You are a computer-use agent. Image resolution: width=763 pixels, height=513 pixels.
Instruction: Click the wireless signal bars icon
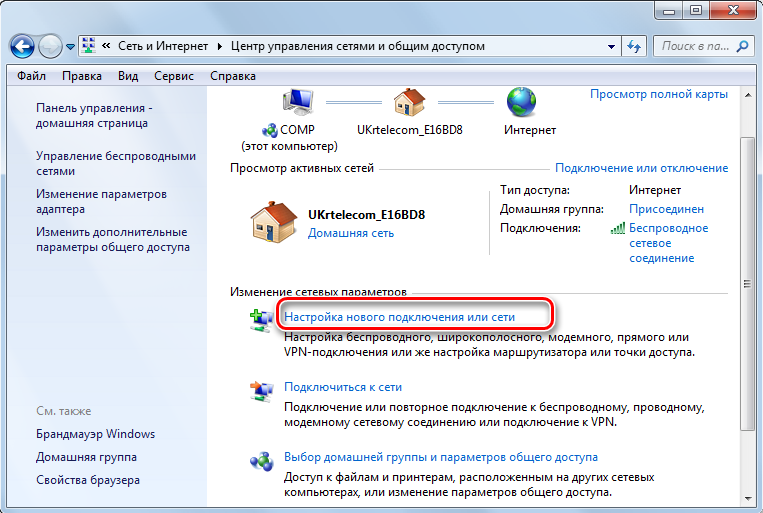[x=618, y=228]
